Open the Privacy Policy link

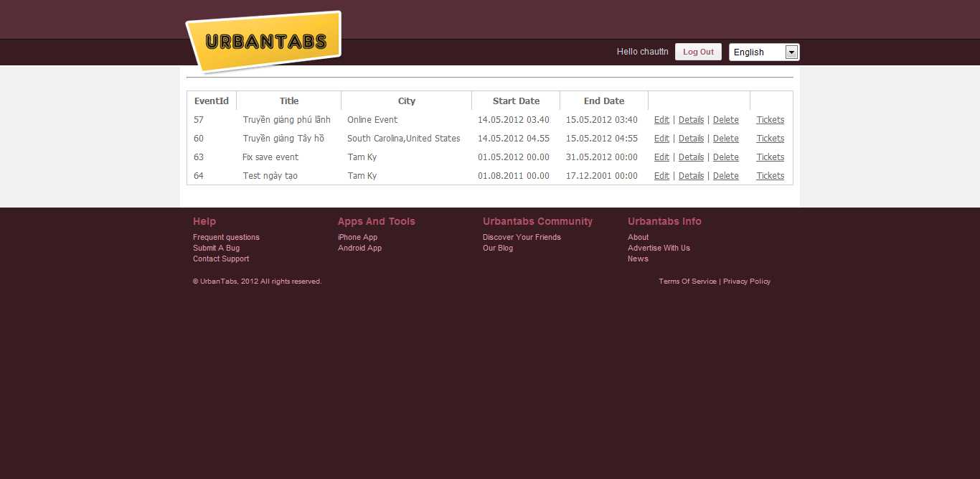pos(747,282)
